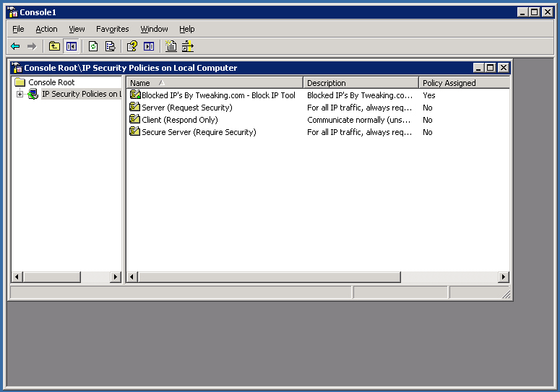Open the Window menu

click(154, 29)
